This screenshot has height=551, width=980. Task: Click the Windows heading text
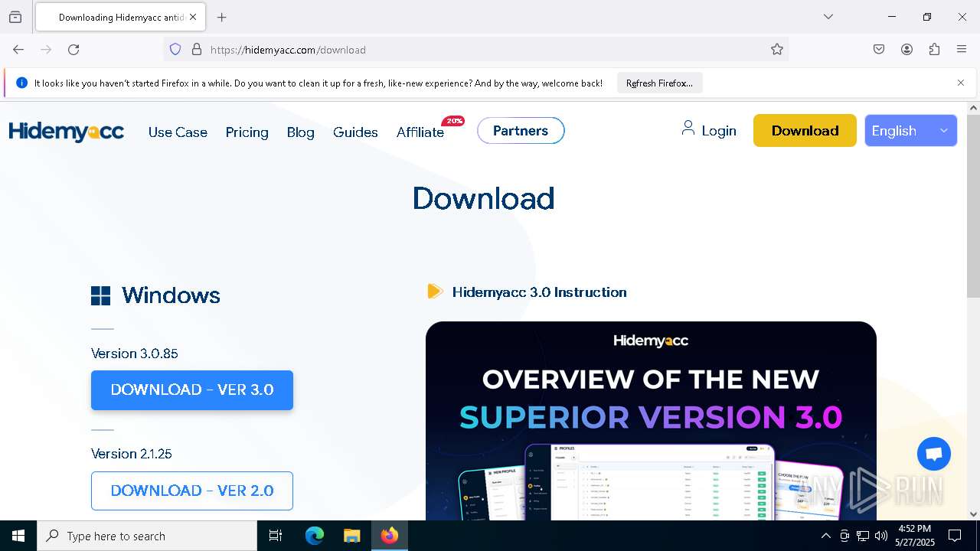pos(171,295)
